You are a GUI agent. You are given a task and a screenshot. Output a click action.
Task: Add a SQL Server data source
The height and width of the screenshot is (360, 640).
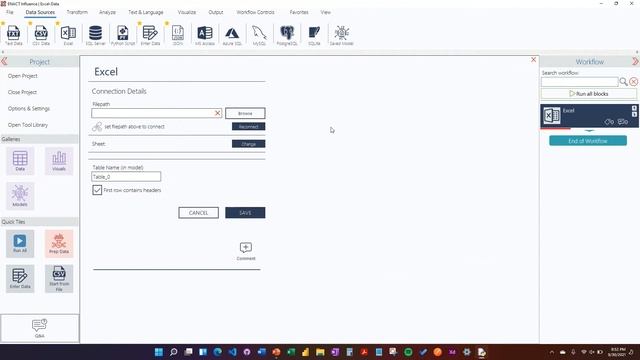(96, 35)
